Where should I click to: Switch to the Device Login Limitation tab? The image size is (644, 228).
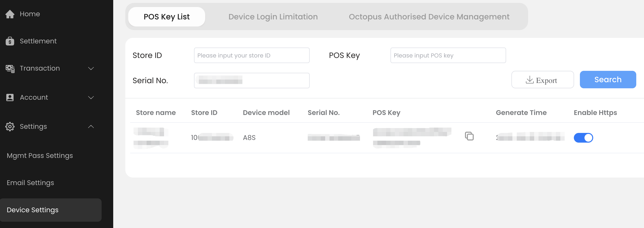pyautogui.click(x=273, y=16)
